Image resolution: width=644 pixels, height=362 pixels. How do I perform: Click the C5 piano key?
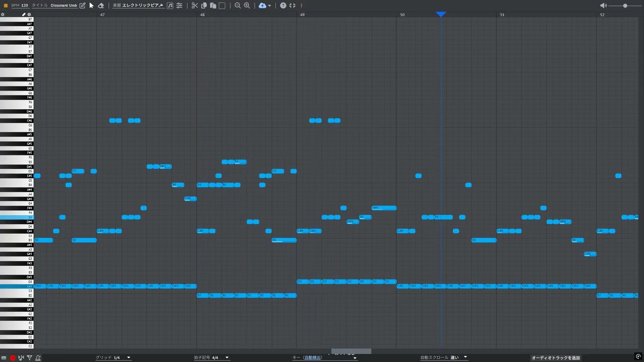pos(17,180)
